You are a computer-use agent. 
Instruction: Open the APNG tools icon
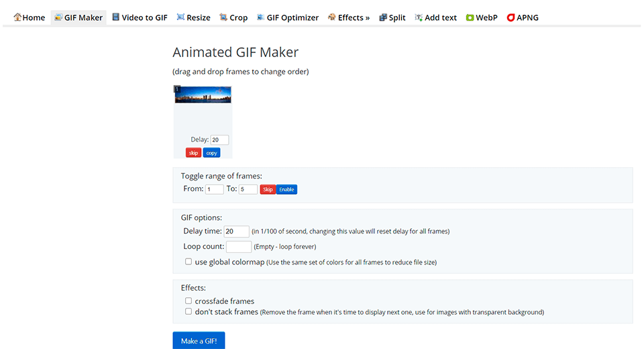click(x=511, y=17)
